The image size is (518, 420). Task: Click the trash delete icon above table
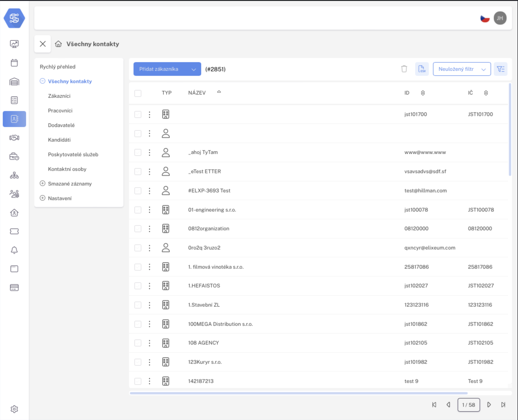tap(404, 69)
